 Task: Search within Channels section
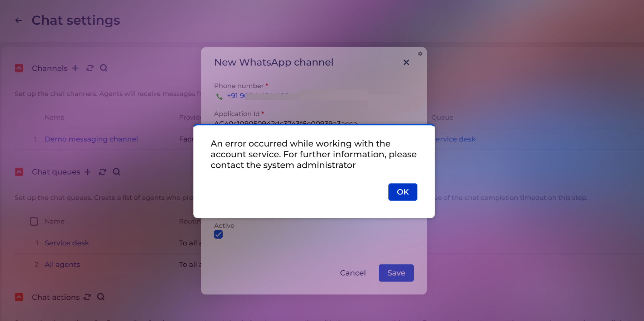click(104, 68)
